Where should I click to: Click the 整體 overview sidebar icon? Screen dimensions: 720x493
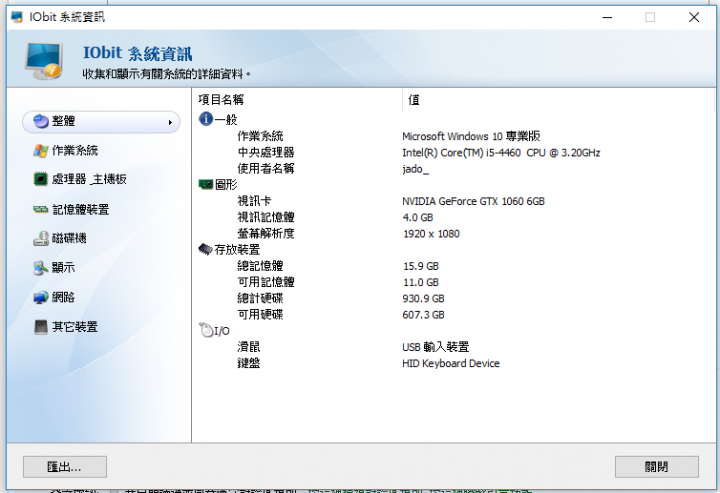[x=41, y=122]
